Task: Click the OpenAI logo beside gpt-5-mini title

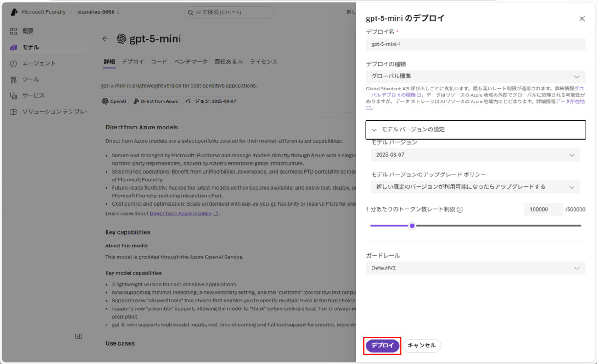Action: (121, 39)
